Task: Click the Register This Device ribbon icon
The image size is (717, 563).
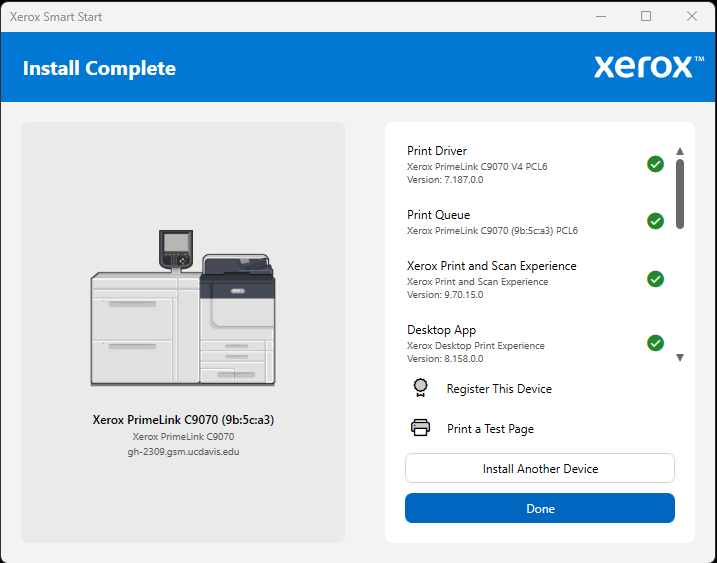Action: click(421, 388)
